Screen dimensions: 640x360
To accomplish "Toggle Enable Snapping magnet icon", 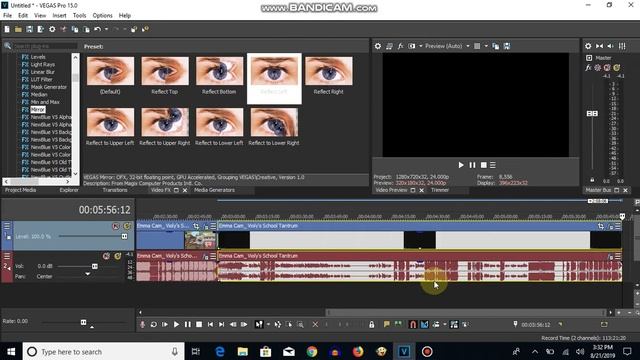I will [413, 324].
